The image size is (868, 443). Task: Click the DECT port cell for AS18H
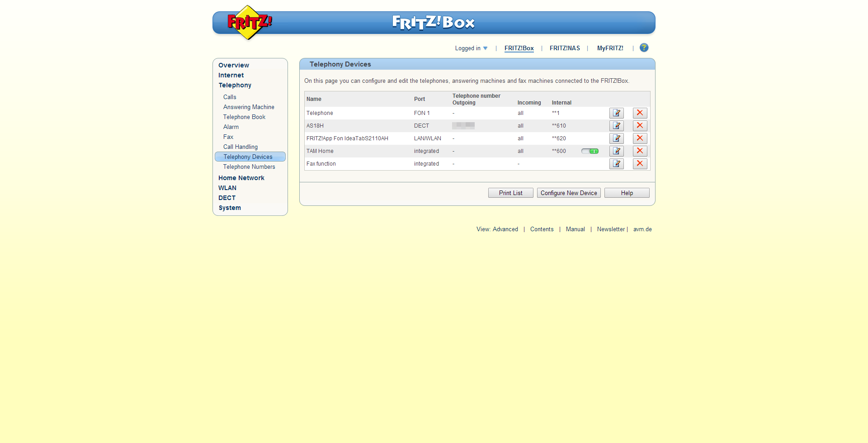[421, 126]
